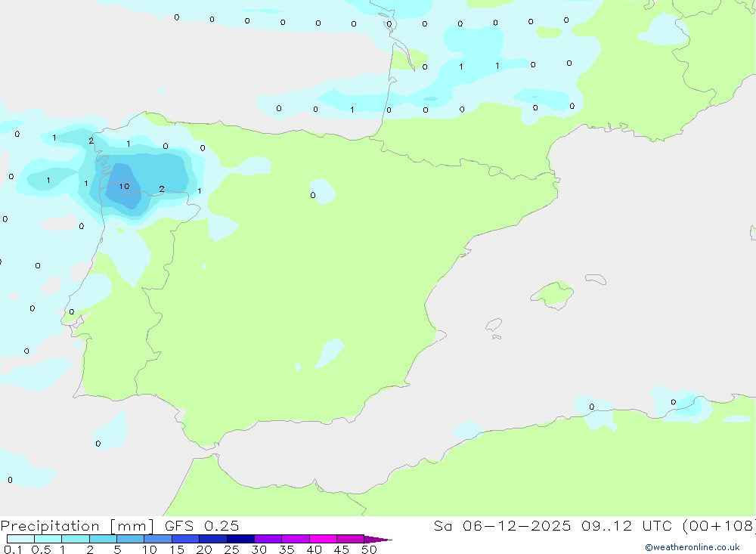Click the '(00+108)' forecast offset text
Viewport: 756px width, 554px height.
point(720,525)
